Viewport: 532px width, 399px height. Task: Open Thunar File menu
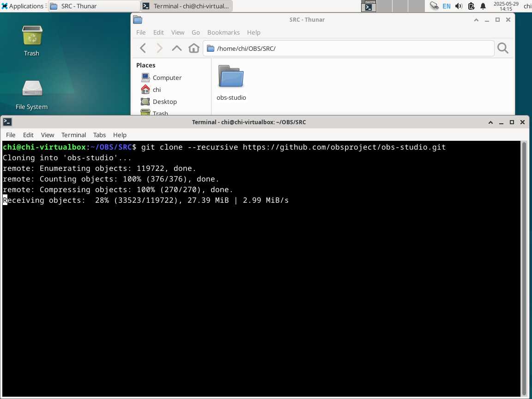pyautogui.click(x=141, y=32)
